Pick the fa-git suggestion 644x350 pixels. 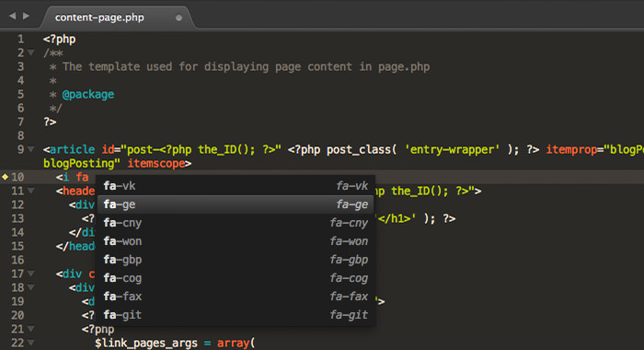pos(236,315)
